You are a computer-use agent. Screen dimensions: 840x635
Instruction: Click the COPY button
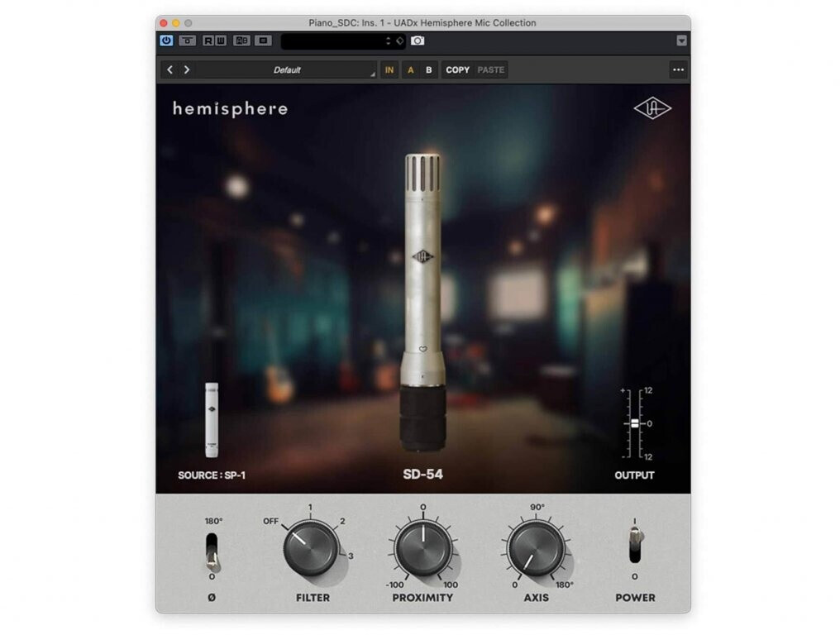[457, 70]
